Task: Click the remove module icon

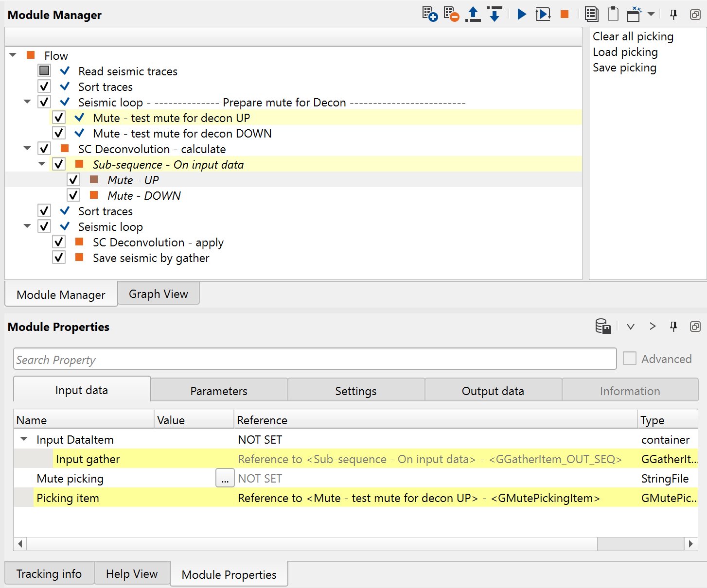Action: pyautogui.click(x=451, y=14)
